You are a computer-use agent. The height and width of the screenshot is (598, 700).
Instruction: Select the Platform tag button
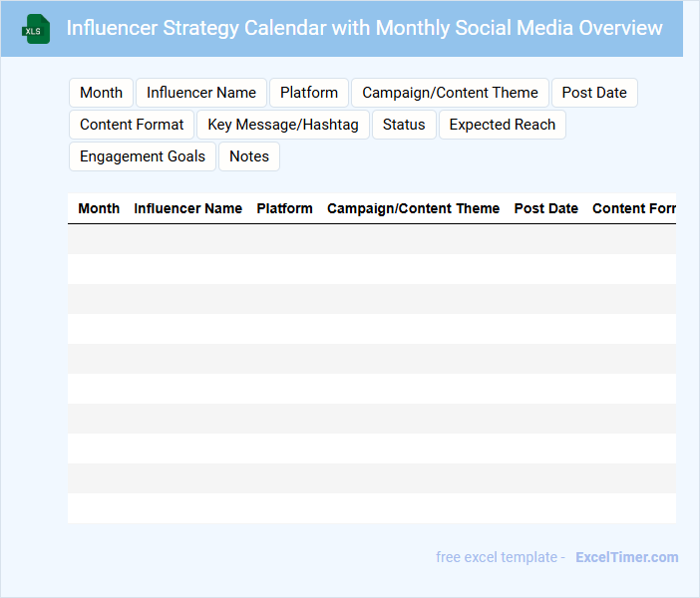click(309, 93)
